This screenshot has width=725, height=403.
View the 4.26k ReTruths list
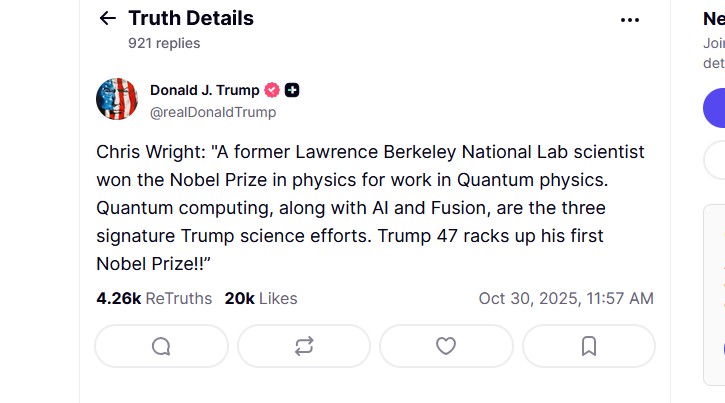click(x=154, y=298)
